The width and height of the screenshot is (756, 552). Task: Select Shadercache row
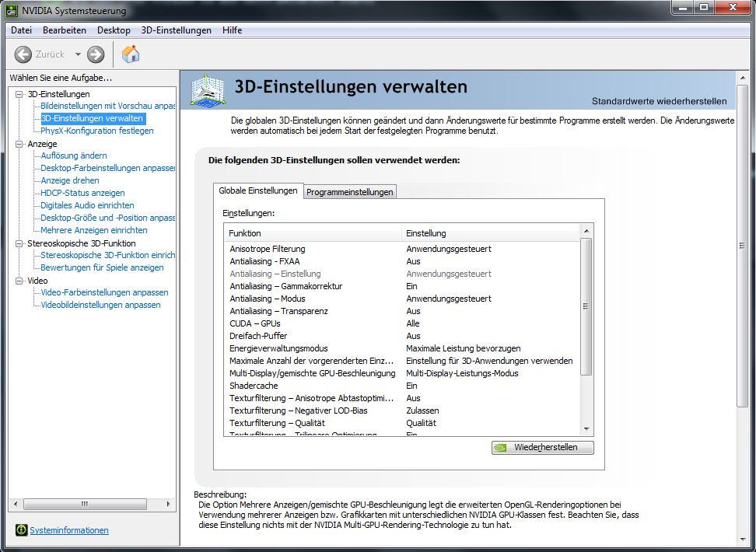[x=403, y=386]
